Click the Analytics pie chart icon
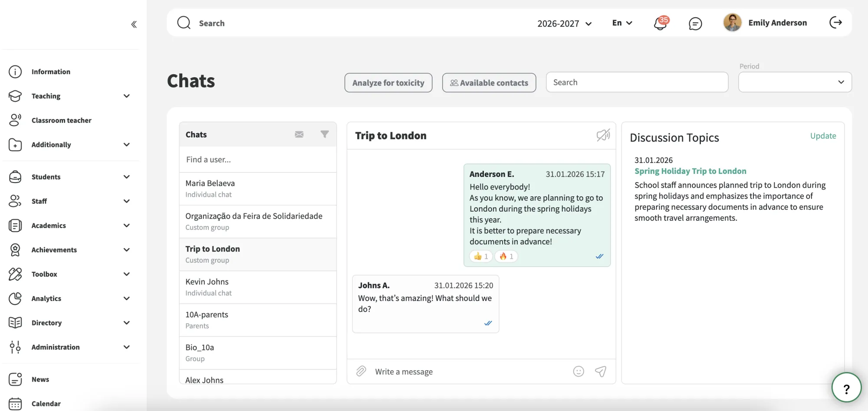The image size is (868, 411). tap(15, 298)
